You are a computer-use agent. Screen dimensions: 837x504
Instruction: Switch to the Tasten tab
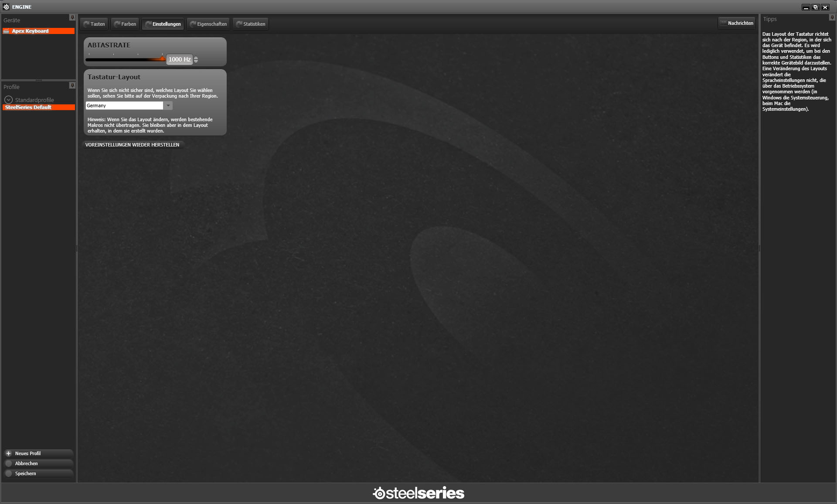[x=94, y=24]
